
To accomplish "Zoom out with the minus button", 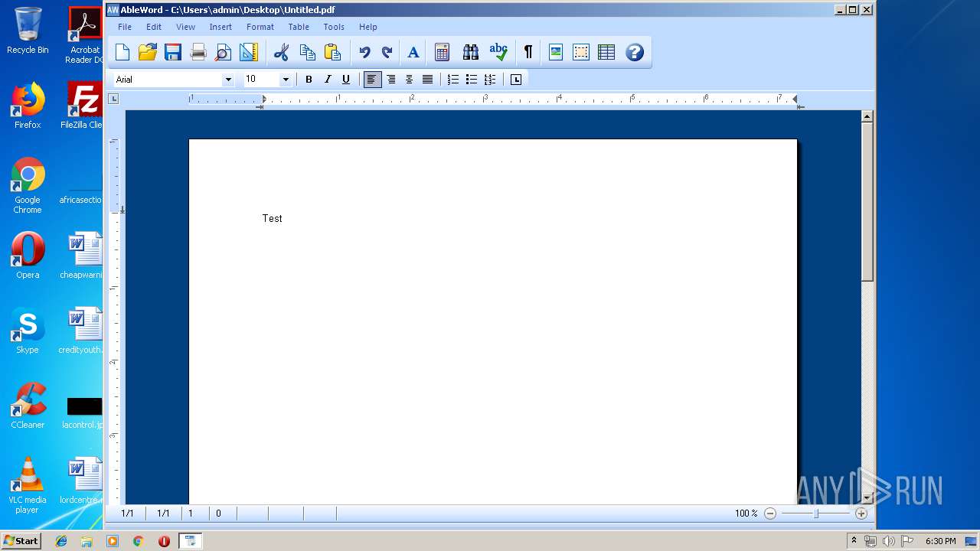I will pyautogui.click(x=770, y=514).
